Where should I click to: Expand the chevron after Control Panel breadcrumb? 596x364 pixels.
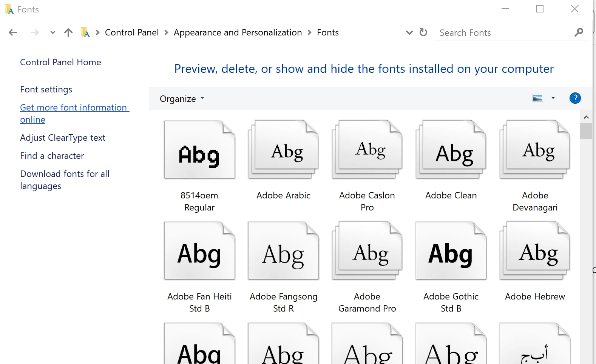(166, 32)
